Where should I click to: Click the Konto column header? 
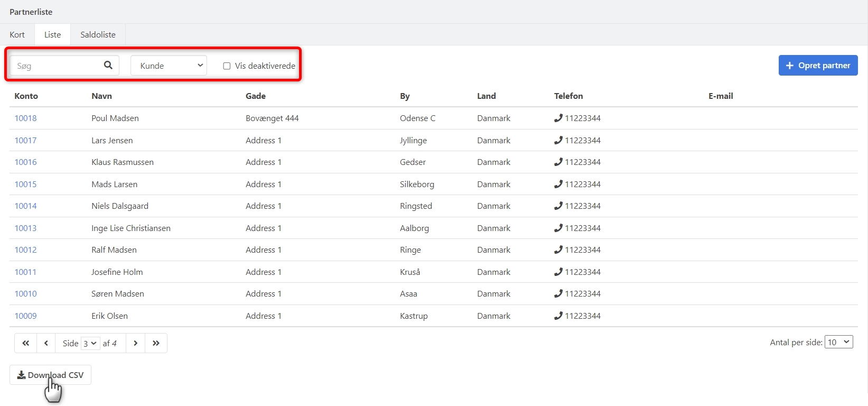click(x=26, y=96)
